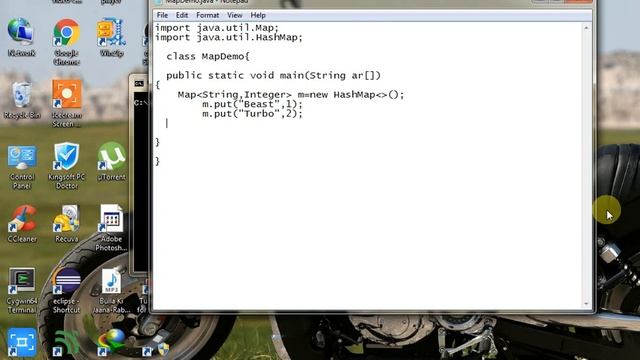This screenshot has height=360, width=640.
Task: Place cursor on the 'import java.util.HashMap;' line
Action: 229,38
